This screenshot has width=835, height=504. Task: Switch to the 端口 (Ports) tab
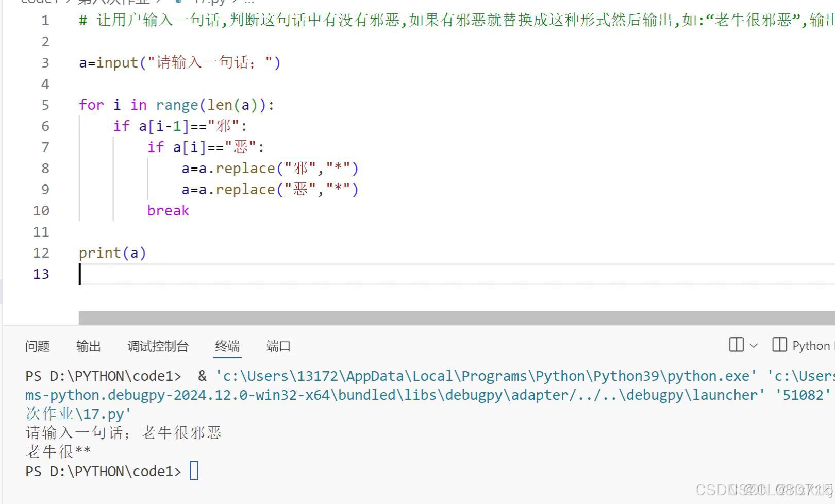click(278, 346)
